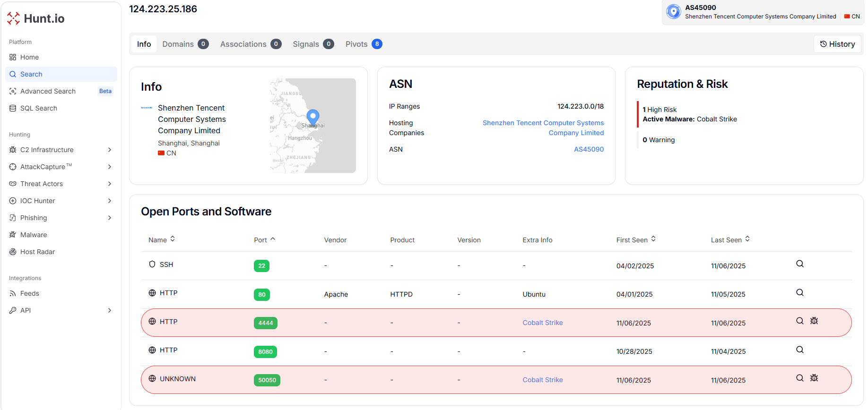Open Cobalt Strike link in port 50050 row
The image size is (868, 410).
pos(543,380)
